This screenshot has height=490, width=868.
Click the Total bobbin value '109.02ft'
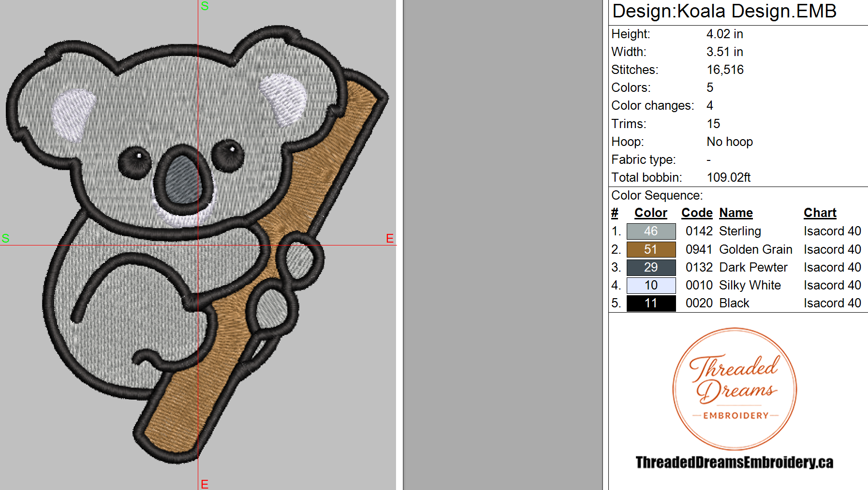(x=729, y=177)
